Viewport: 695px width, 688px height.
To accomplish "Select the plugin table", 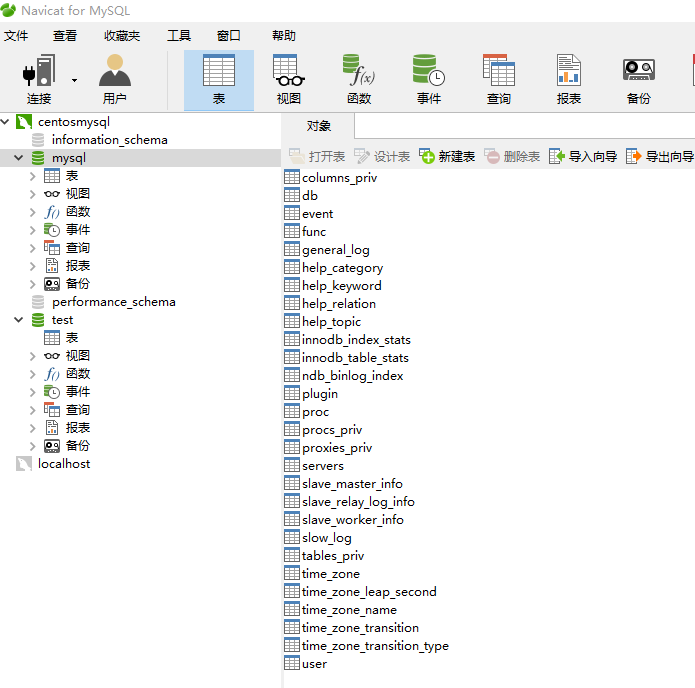I will pos(320,394).
